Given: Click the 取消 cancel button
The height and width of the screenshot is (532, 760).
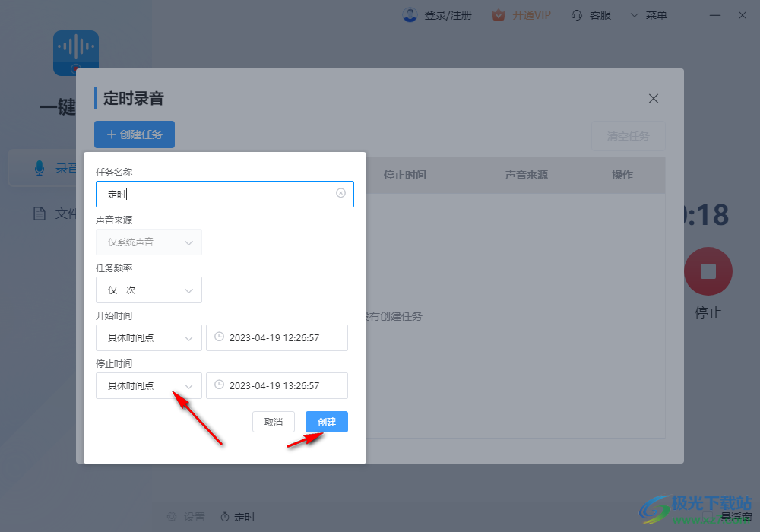Looking at the screenshot, I should [x=274, y=421].
